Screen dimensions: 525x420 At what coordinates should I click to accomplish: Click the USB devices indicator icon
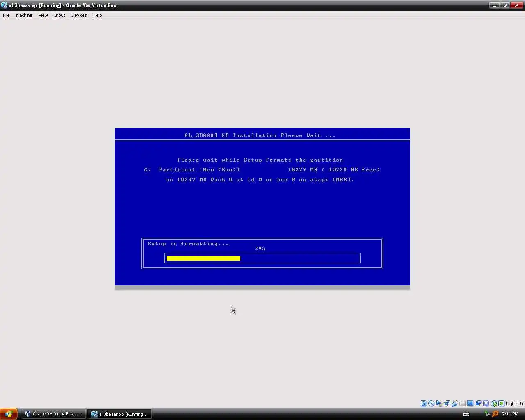point(454,404)
